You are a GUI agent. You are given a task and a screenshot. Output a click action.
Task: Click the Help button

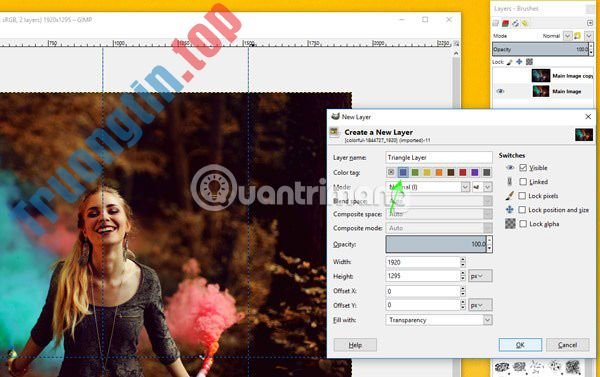(355, 345)
